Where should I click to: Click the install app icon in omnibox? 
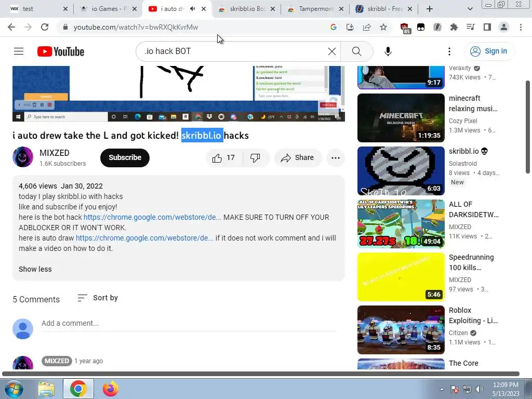(x=350, y=27)
